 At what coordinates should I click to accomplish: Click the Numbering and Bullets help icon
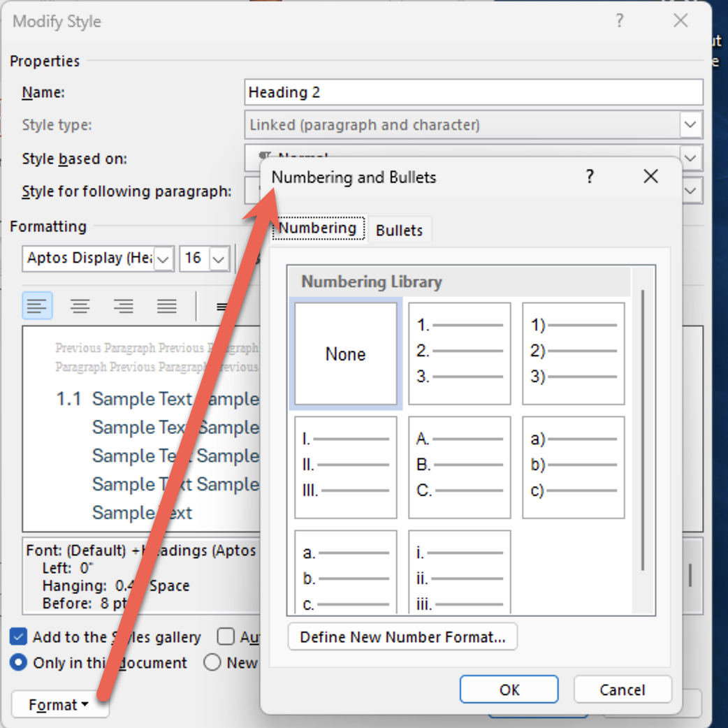pyautogui.click(x=590, y=177)
